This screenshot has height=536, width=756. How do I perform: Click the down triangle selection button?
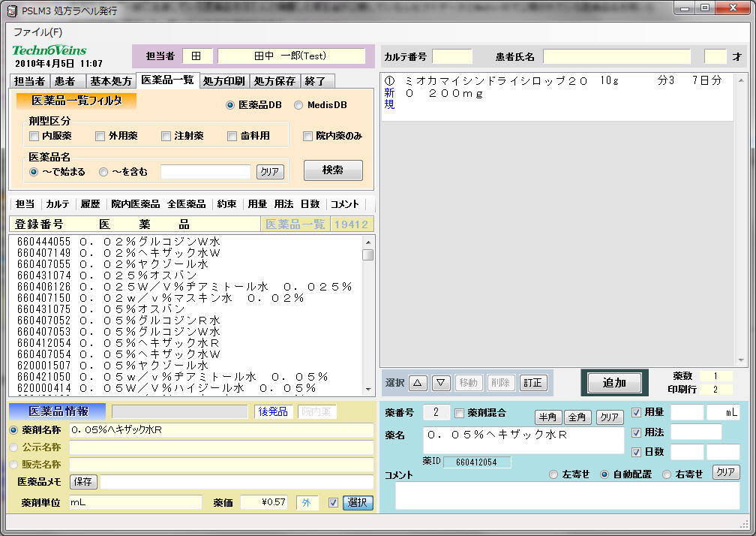click(441, 383)
